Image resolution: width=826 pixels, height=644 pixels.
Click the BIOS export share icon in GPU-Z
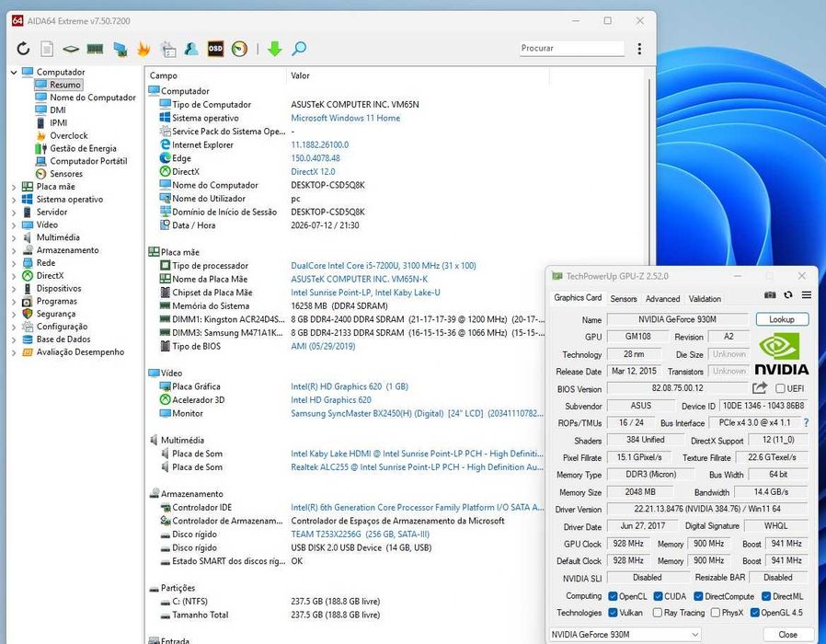(x=759, y=388)
